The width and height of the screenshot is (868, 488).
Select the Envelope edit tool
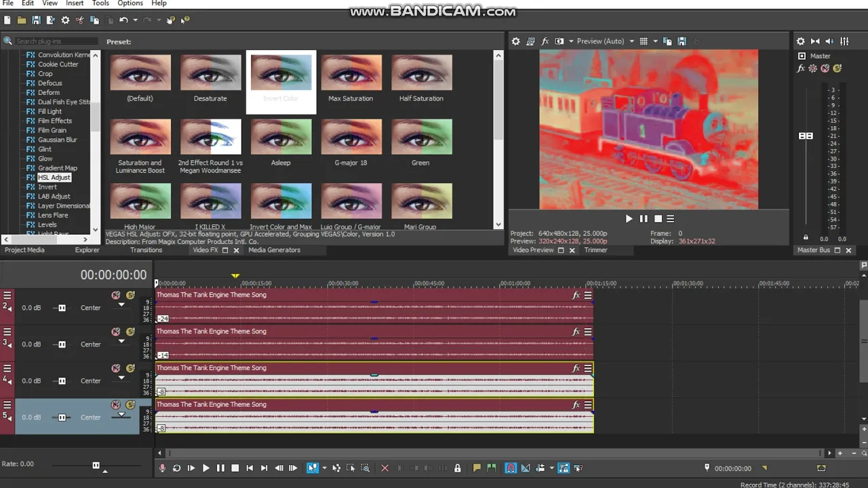click(x=336, y=468)
